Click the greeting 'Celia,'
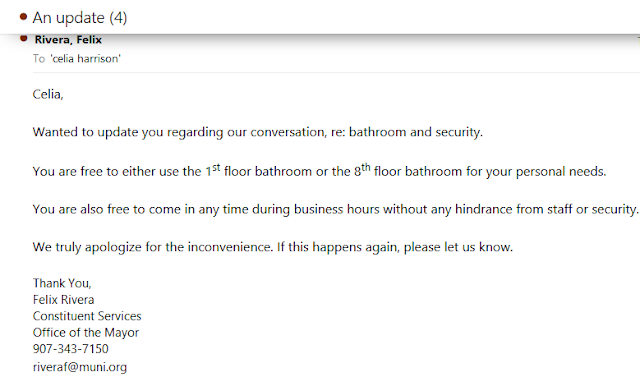Screen dimensions: 640x377 pyautogui.click(x=48, y=94)
